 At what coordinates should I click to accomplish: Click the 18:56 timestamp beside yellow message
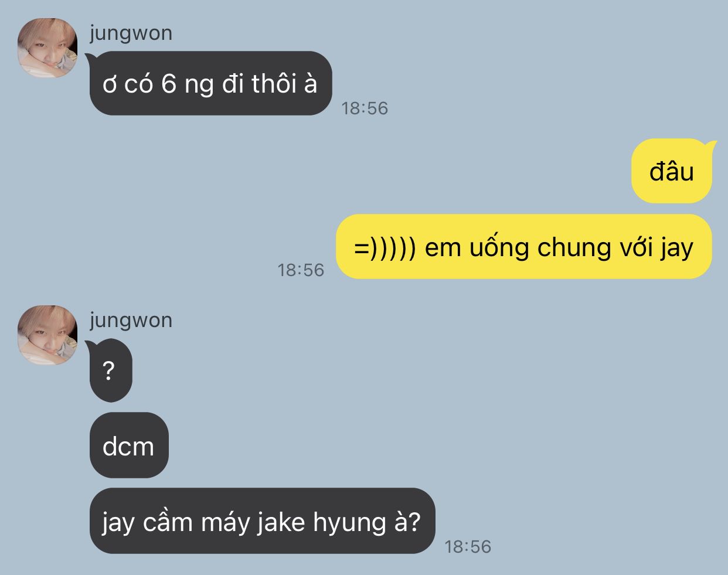coord(301,270)
